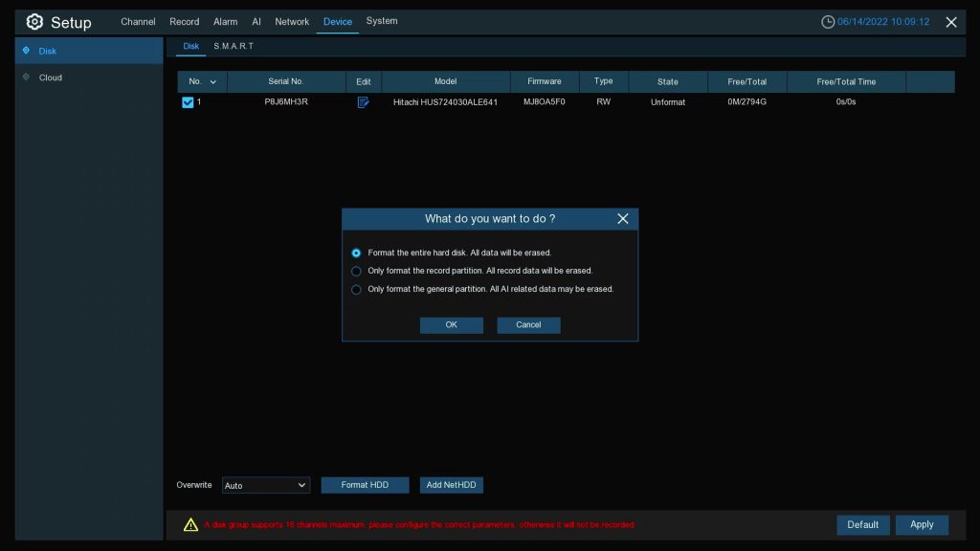Open the Record menu
Viewport: 980px width, 551px height.
tap(184, 21)
